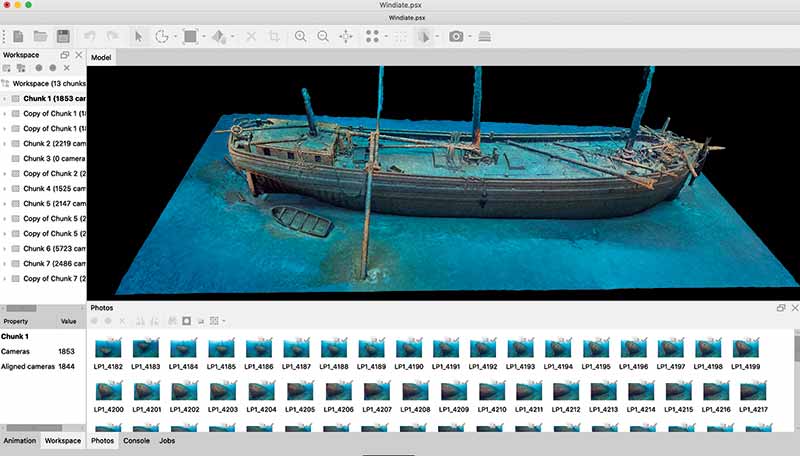Open a project with the folder icon
The image size is (800, 456).
[40, 36]
